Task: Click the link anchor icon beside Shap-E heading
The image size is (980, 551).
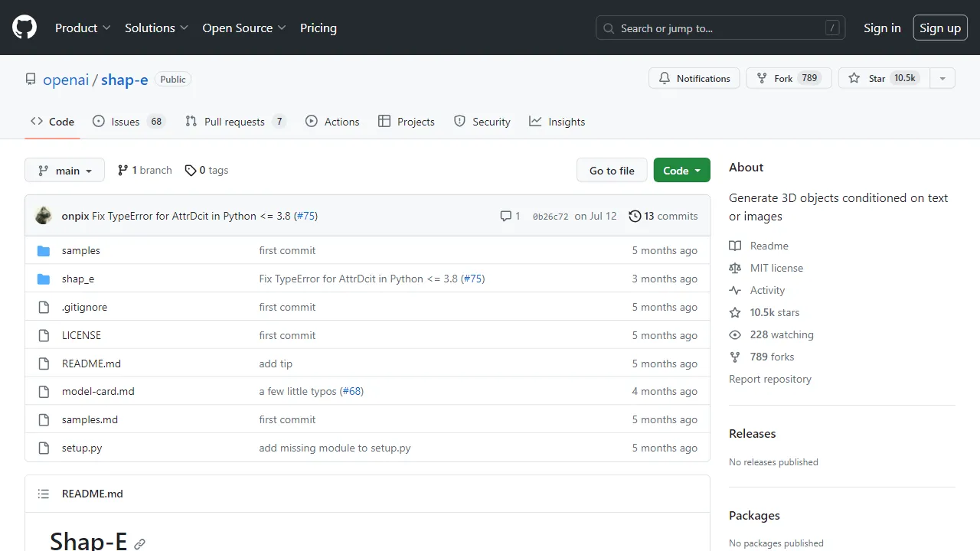Action: click(x=139, y=544)
